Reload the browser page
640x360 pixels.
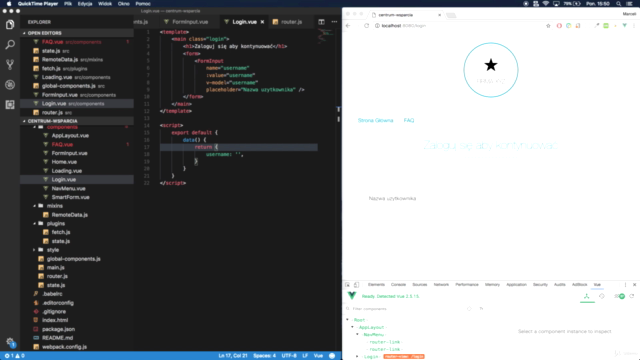366,26
